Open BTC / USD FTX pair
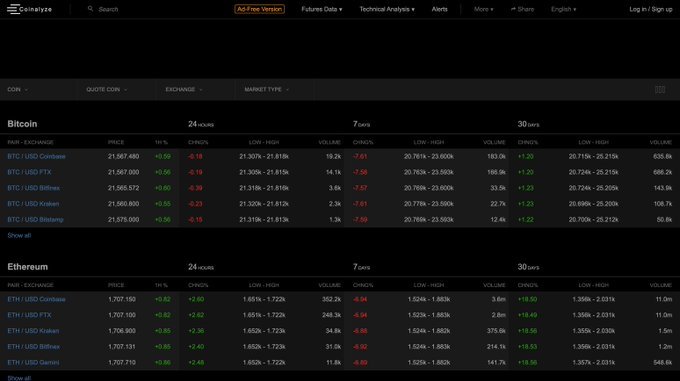Image resolution: width=680 pixels, height=381 pixels. coord(29,172)
